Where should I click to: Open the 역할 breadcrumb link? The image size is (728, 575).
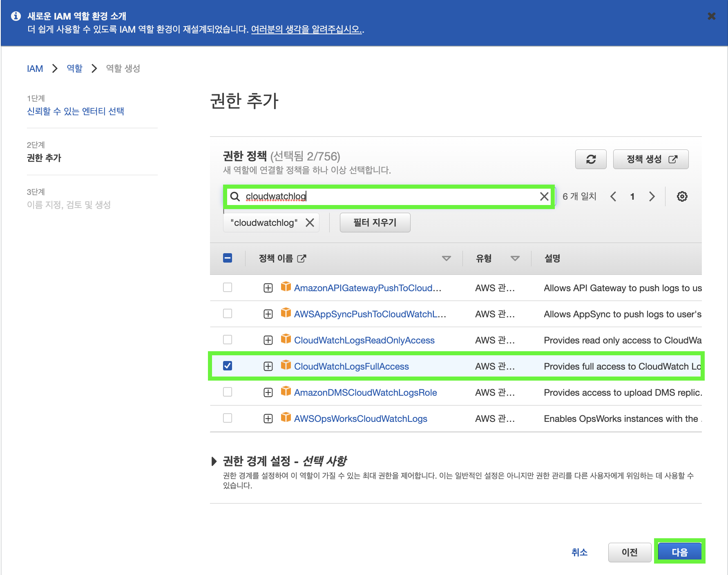[74, 68]
